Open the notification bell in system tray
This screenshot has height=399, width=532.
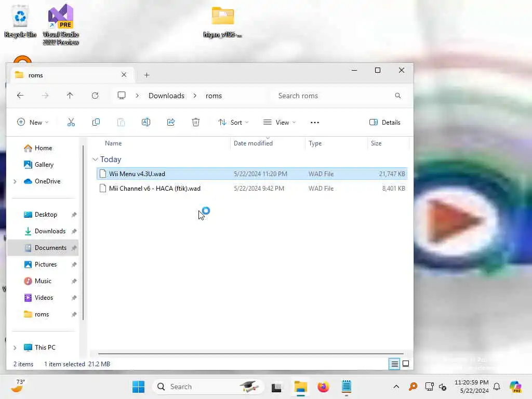click(x=497, y=387)
